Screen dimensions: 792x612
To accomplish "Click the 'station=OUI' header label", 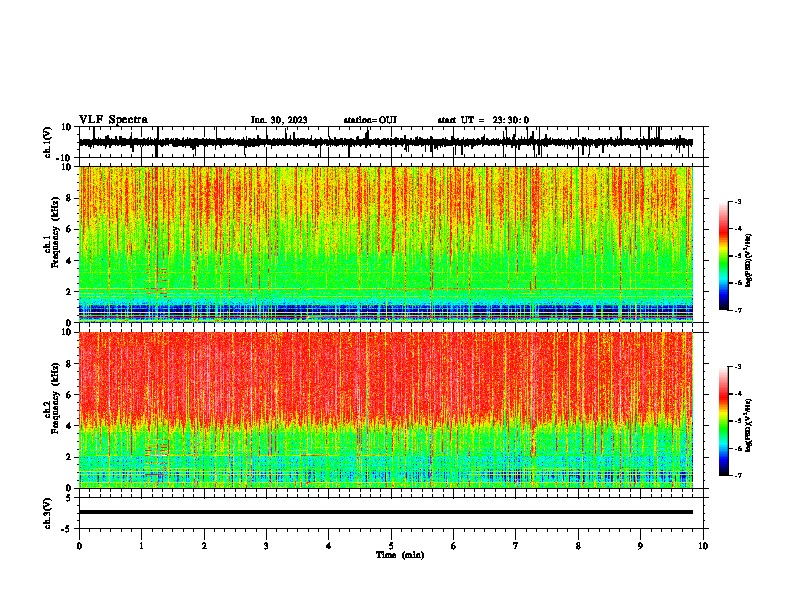I will (370, 120).
